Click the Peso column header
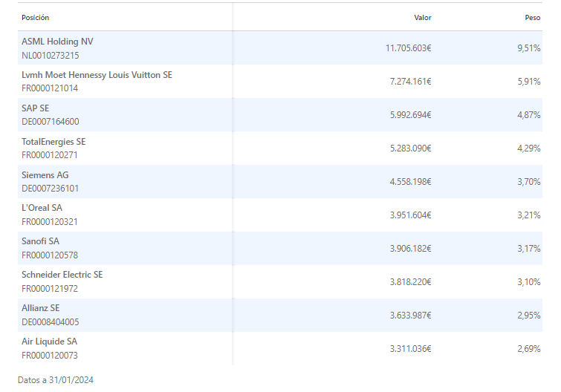The width and height of the screenshot is (561, 392). click(532, 17)
